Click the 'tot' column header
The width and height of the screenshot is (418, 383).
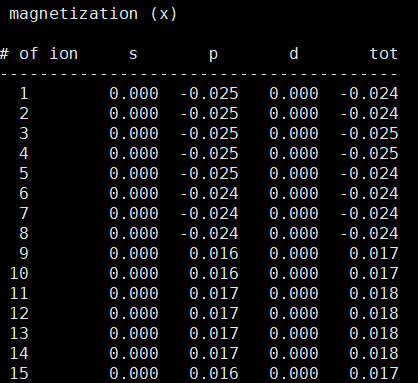pyautogui.click(x=384, y=54)
